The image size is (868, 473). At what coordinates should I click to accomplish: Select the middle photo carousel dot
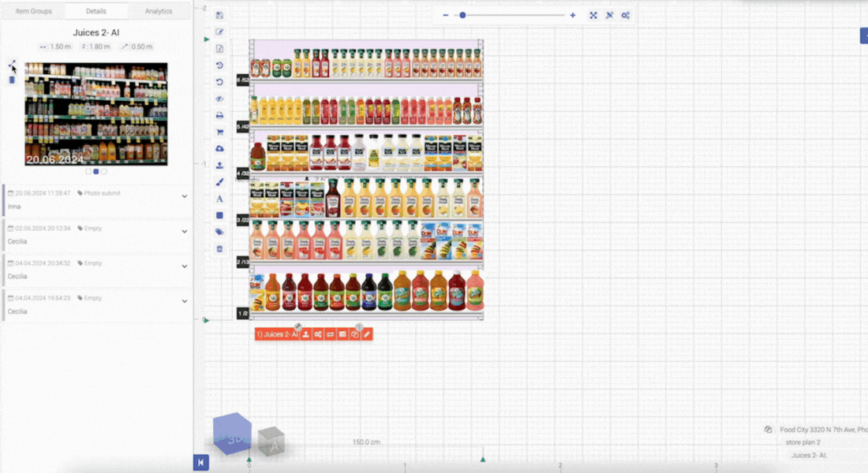click(x=96, y=172)
